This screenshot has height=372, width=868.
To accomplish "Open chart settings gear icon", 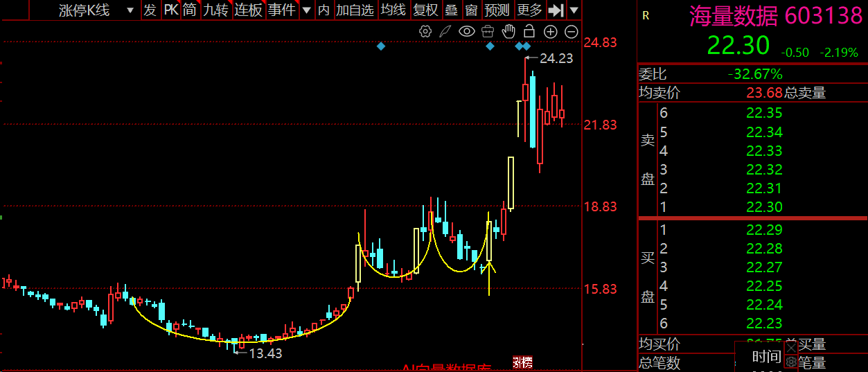I will coord(425,31).
